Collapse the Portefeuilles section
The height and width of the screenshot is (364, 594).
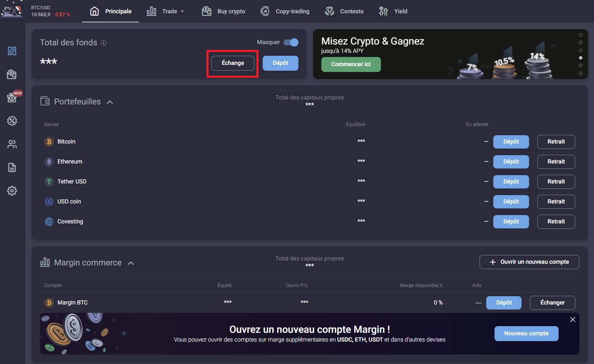point(110,102)
